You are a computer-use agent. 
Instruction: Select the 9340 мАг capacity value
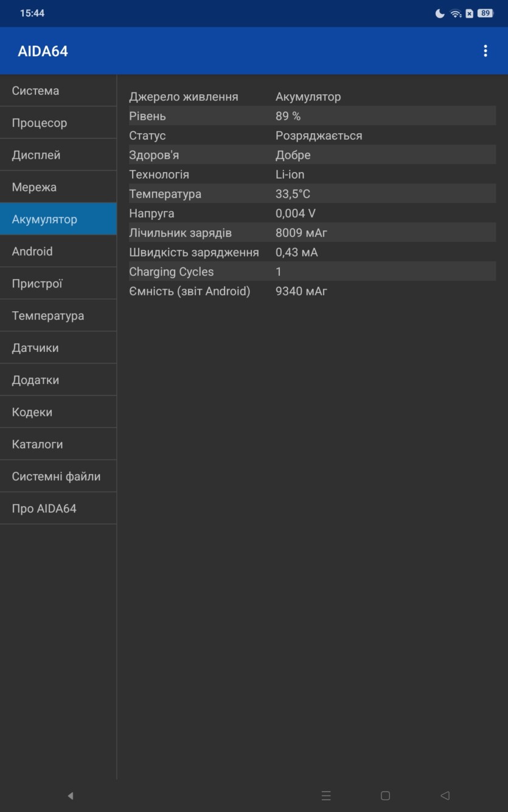click(x=302, y=291)
